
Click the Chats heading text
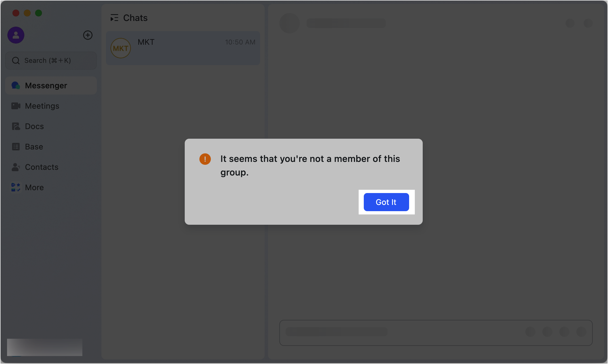[135, 18]
